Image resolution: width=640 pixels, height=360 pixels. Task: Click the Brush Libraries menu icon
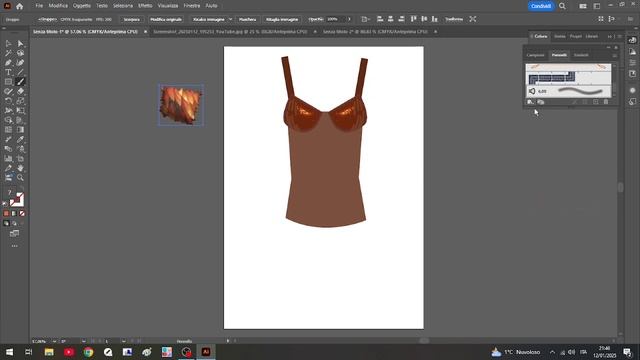coord(530,102)
